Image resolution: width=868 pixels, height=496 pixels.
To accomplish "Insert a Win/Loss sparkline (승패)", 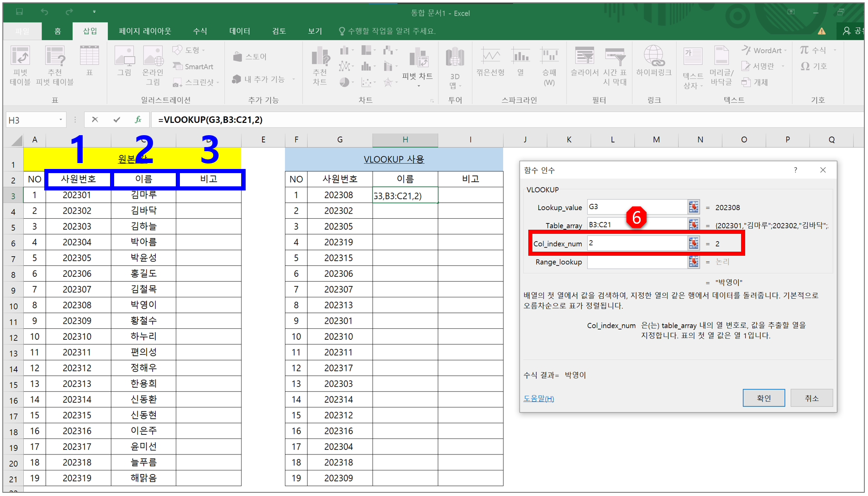I will (549, 66).
